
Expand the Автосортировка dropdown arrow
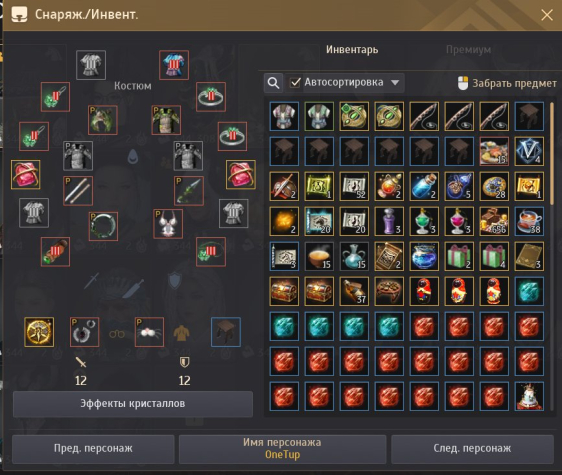395,83
